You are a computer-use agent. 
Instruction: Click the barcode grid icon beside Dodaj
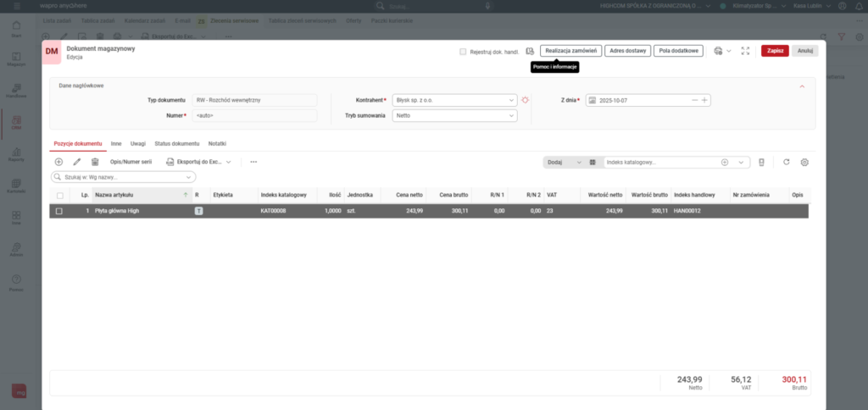tap(593, 162)
